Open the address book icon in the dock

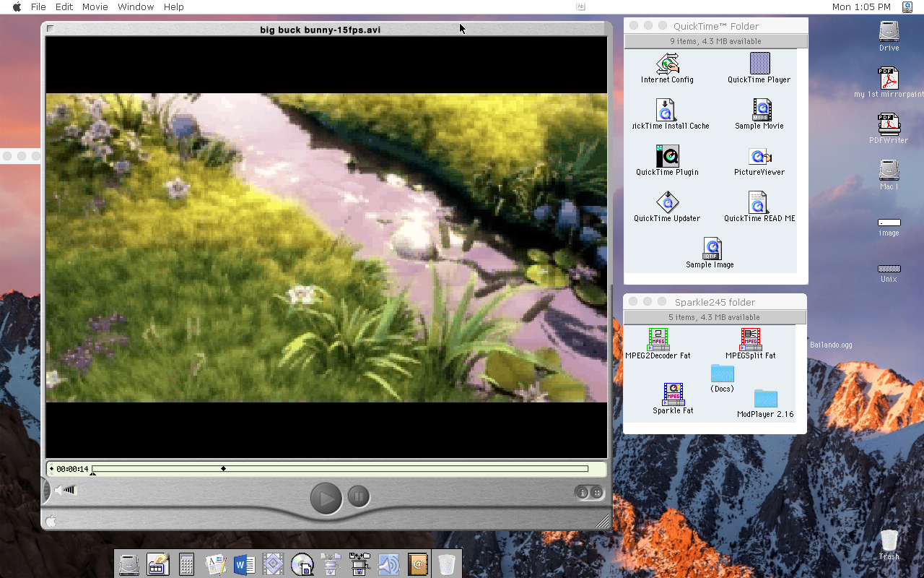(x=417, y=564)
